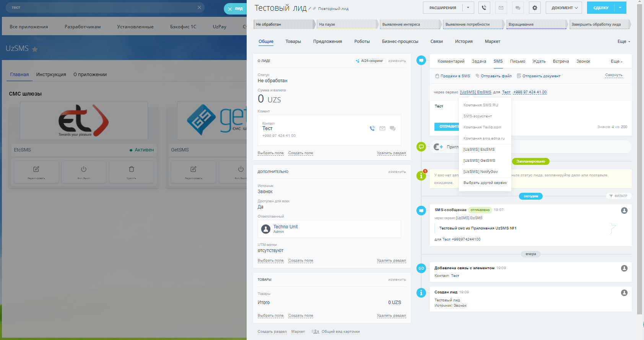This screenshot has width=644, height=340.
Task: Click the AI24-скоринг badge
Action: (369, 61)
